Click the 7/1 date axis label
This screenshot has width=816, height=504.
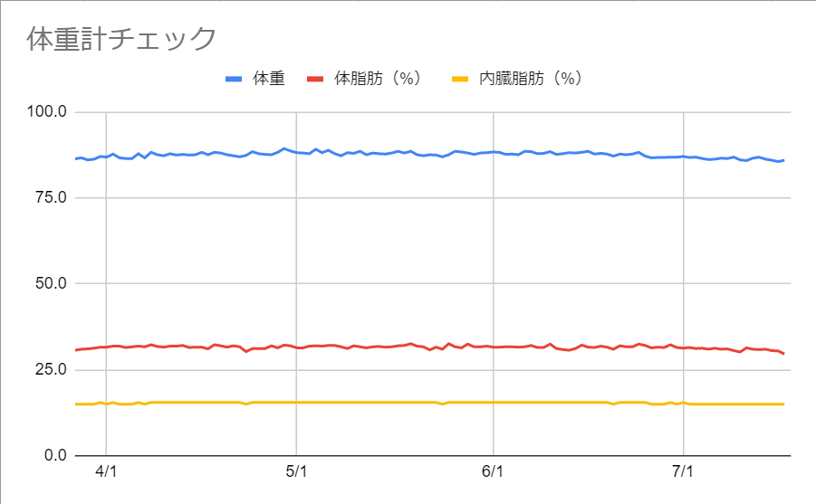click(683, 471)
